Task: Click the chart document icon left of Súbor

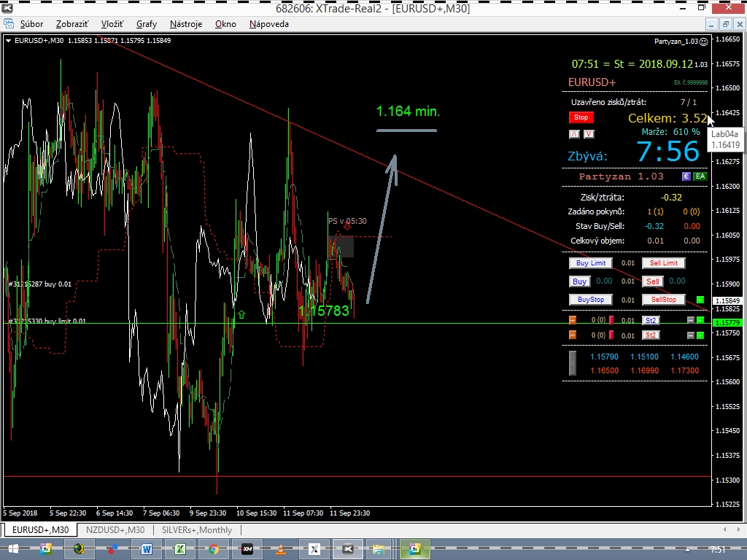Action: [9, 24]
